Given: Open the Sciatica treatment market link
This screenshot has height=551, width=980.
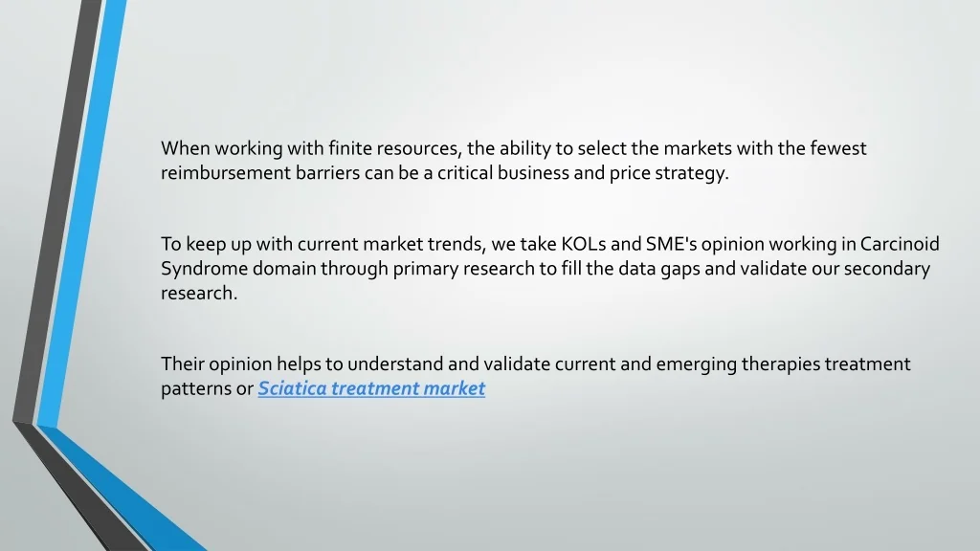Looking at the screenshot, I should tap(371, 388).
